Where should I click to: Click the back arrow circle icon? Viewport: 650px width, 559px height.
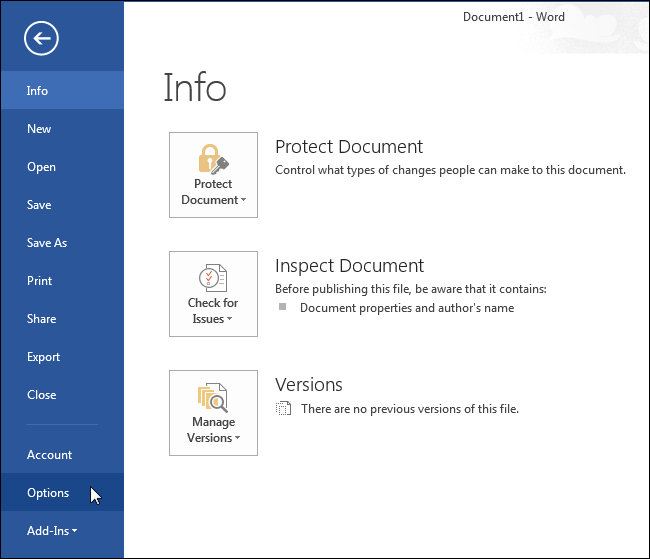[x=41, y=39]
